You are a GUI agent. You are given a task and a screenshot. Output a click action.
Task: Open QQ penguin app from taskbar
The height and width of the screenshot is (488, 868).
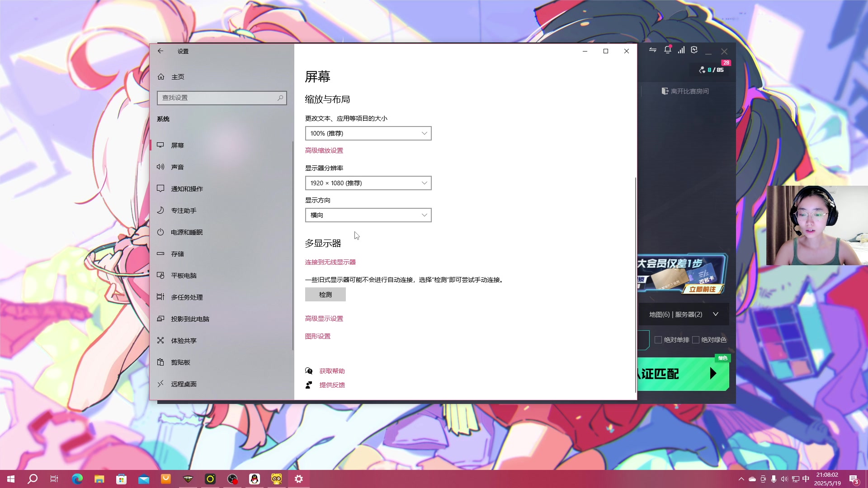coord(255,479)
